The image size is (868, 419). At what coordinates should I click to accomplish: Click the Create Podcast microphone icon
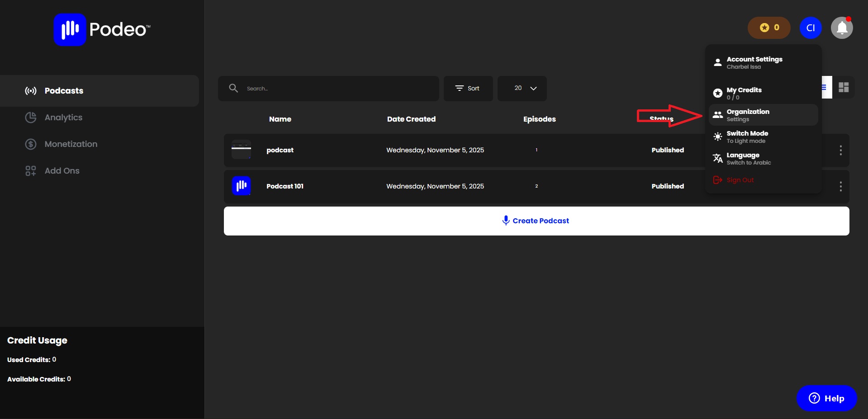pos(506,221)
